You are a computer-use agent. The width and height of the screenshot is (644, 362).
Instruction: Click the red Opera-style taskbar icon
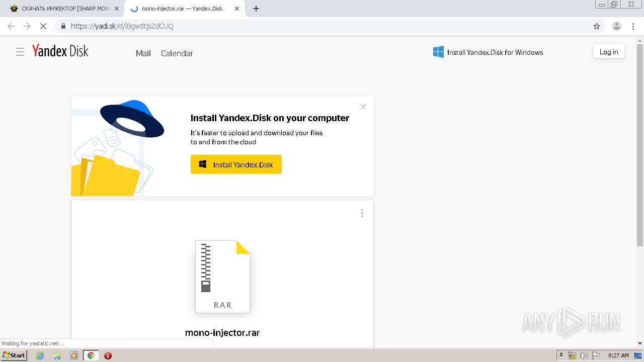coord(108,355)
